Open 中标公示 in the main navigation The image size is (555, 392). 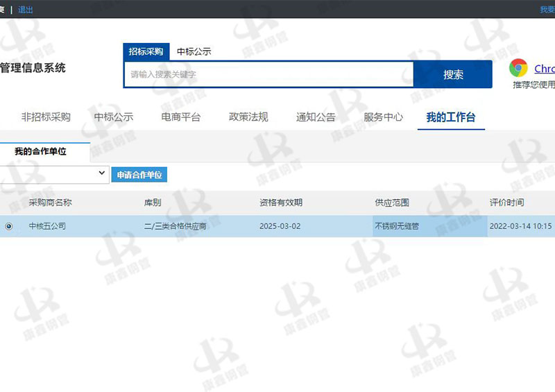[x=114, y=117]
